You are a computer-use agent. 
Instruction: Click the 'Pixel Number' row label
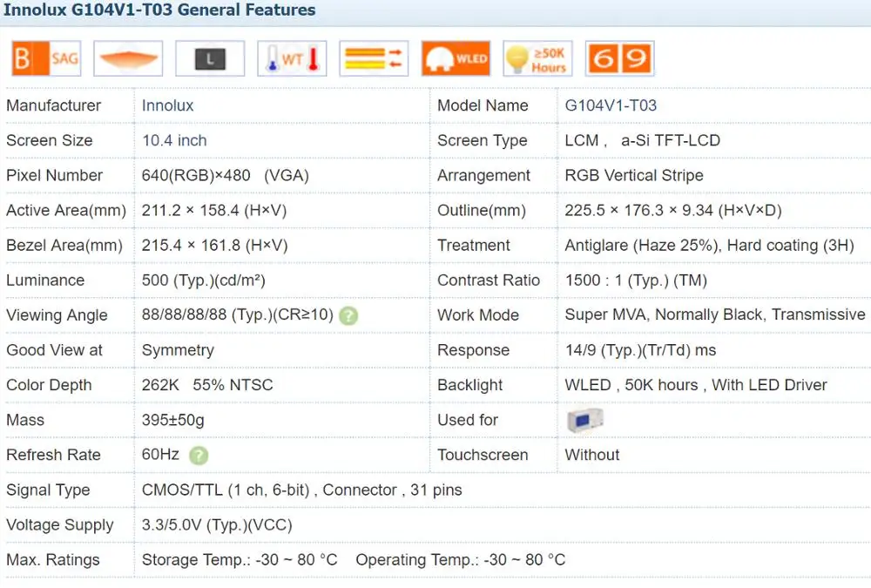tap(54, 176)
